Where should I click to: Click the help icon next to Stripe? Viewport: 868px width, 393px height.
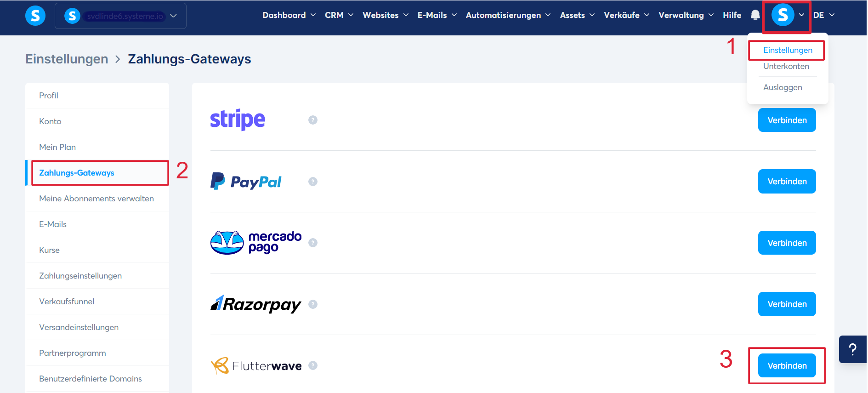tap(313, 120)
